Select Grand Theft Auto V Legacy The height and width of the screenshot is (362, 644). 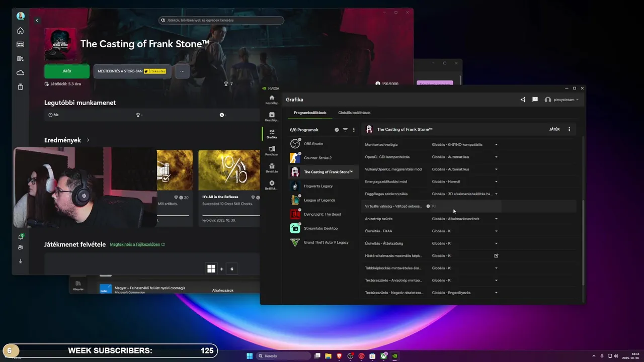click(323, 242)
